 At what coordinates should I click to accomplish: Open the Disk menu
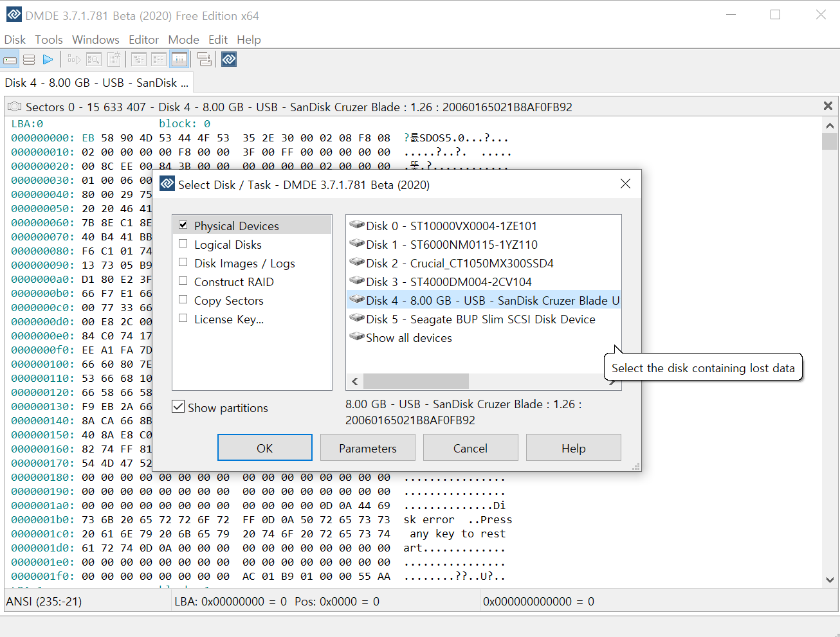(x=15, y=40)
